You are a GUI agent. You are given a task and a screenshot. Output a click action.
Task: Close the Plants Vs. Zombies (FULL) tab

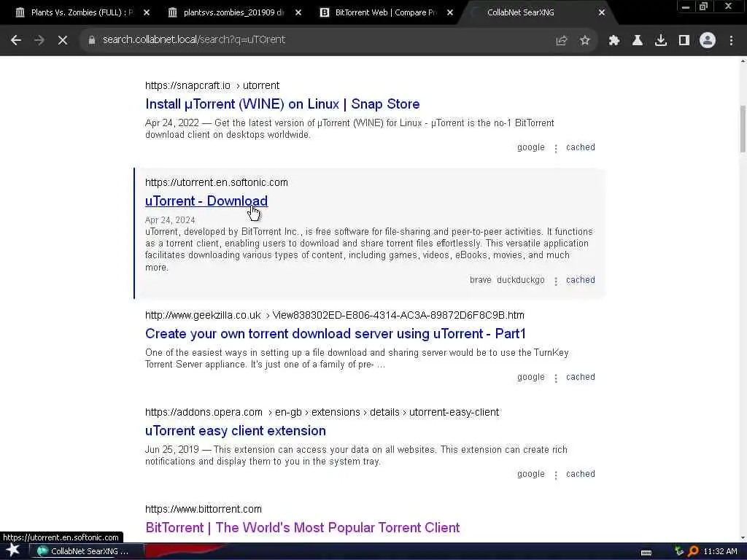(x=147, y=12)
